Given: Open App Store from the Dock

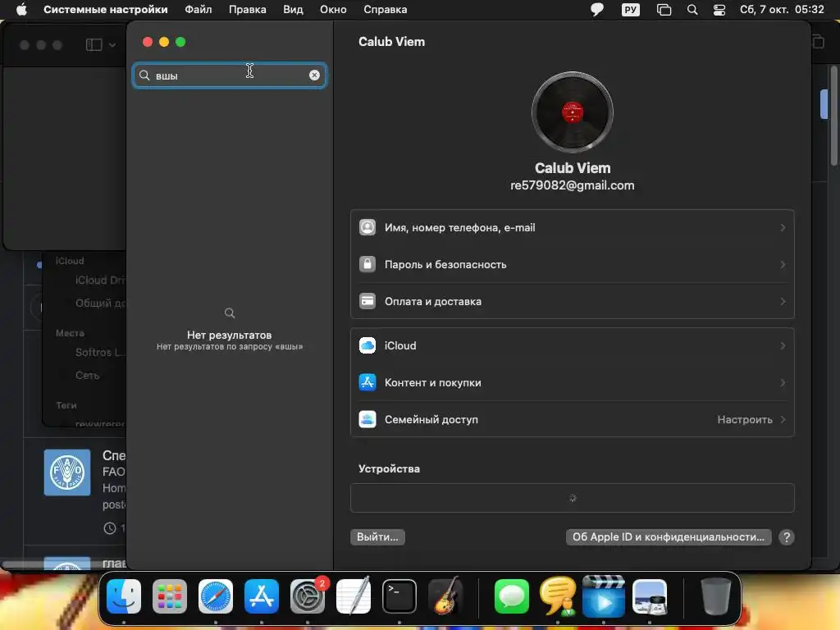Looking at the screenshot, I should 262,596.
